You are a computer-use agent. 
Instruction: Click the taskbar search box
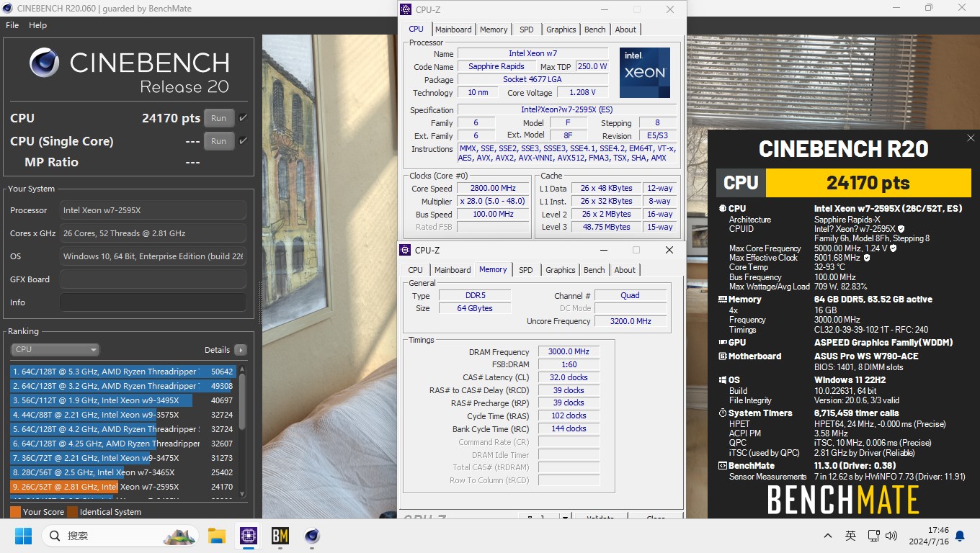(122, 536)
